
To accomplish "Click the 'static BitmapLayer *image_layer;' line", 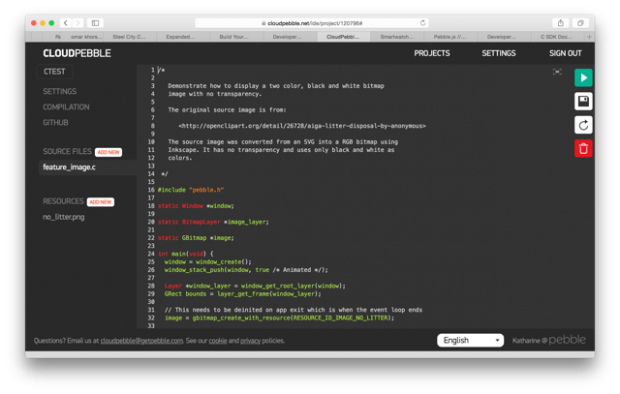I will (213, 222).
